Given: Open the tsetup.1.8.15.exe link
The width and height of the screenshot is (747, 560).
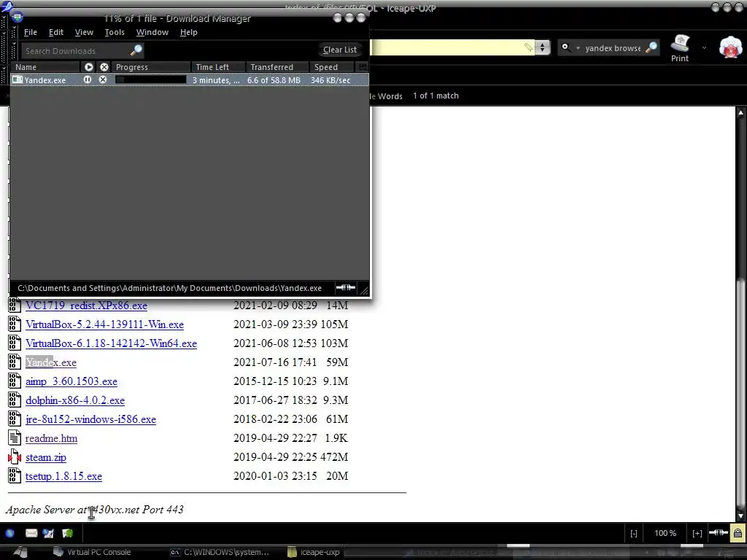Looking at the screenshot, I should [x=63, y=476].
